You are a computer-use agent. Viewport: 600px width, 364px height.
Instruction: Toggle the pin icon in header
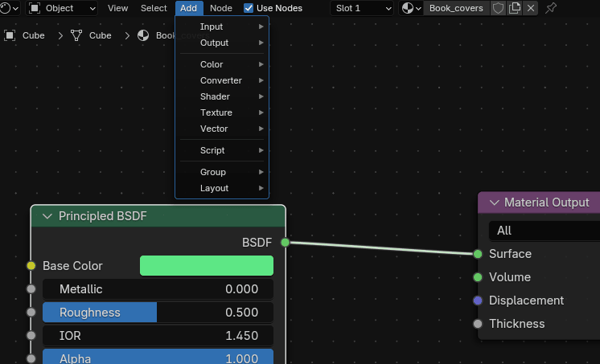551,8
